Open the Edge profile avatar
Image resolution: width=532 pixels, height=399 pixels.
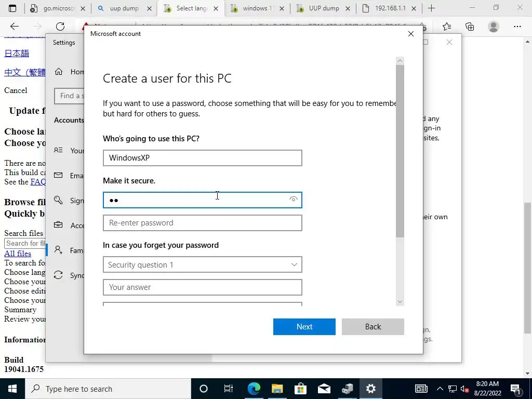click(x=494, y=26)
